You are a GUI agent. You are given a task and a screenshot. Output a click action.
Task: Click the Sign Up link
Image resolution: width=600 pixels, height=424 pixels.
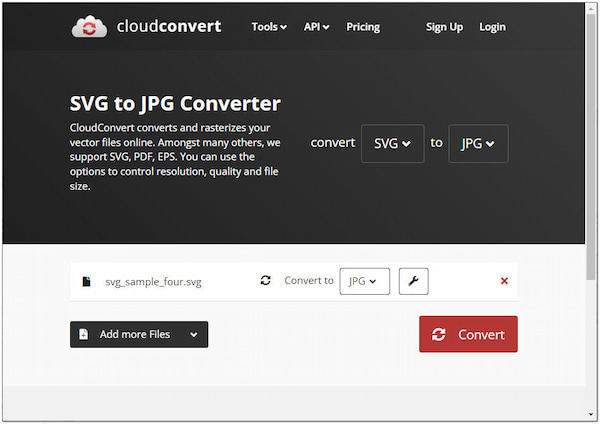444,27
